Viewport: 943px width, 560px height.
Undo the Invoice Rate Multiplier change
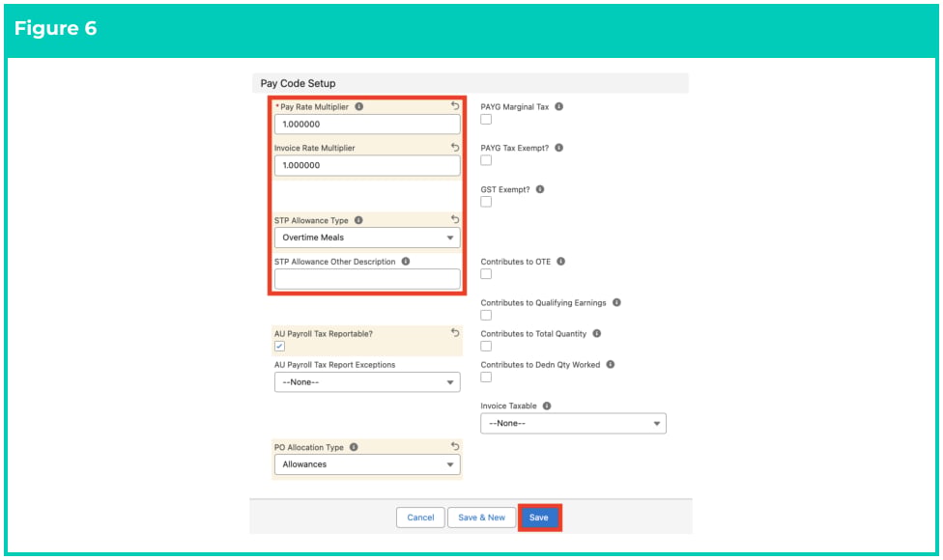[455, 147]
